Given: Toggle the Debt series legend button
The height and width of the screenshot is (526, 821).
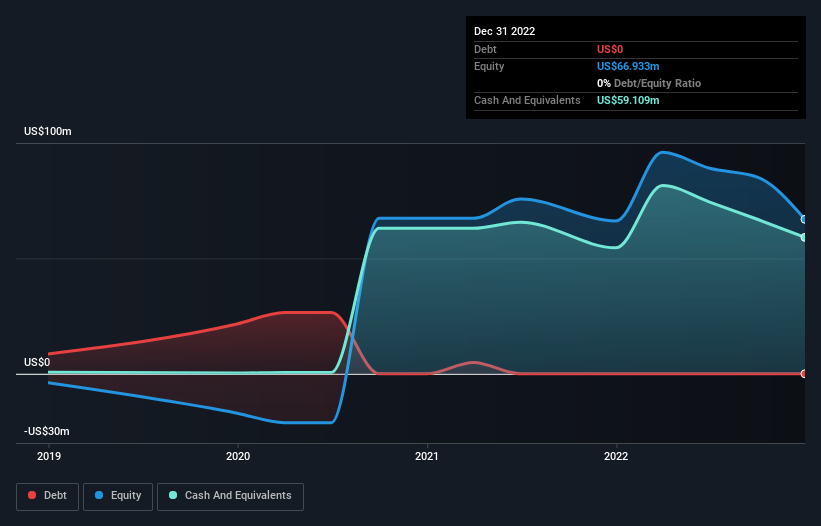Looking at the screenshot, I should click(47, 496).
